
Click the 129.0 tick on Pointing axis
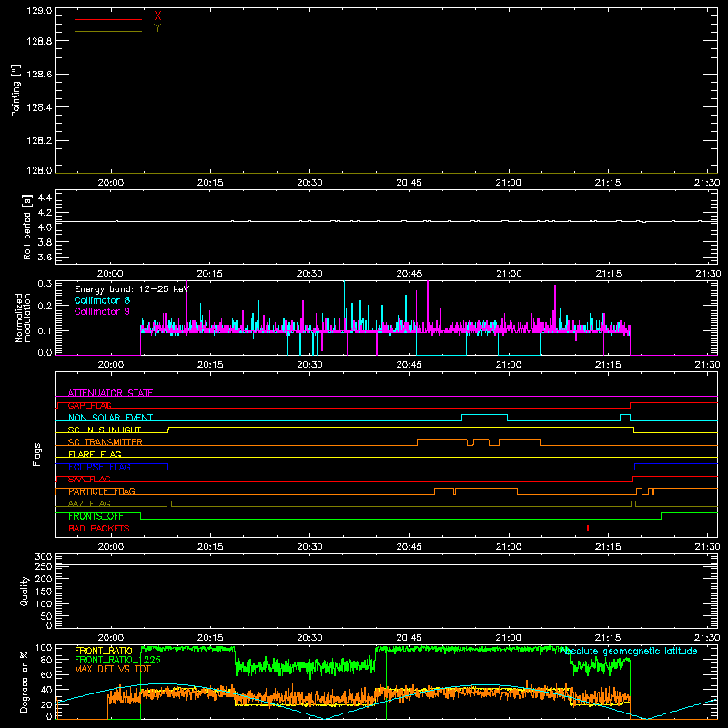click(x=39, y=11)
